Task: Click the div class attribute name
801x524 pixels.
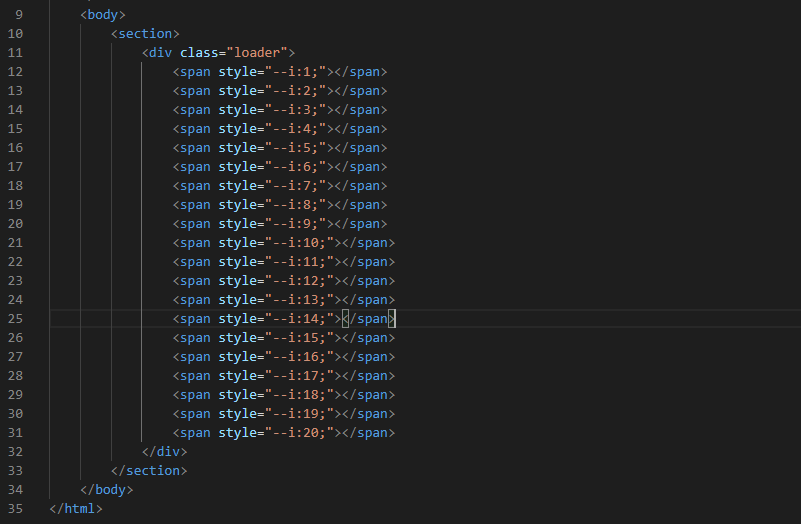Action: coord(199,53)
